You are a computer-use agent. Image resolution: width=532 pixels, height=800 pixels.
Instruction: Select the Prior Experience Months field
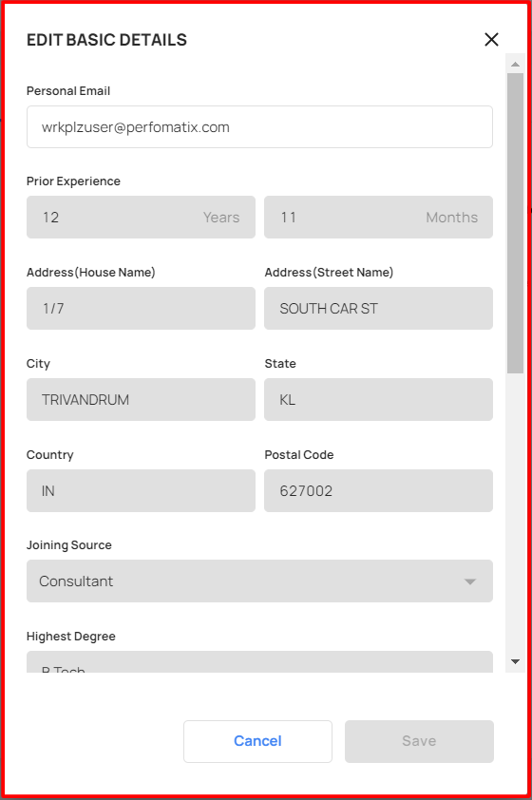[x=378, y=218]
